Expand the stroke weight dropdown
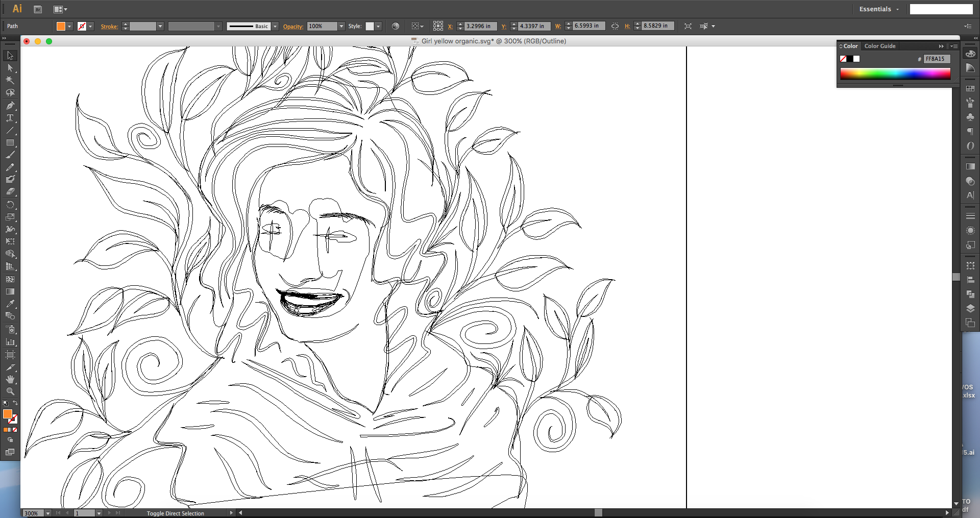The width and height of the screenshot is (980, 518). click(x=160, y=26)
